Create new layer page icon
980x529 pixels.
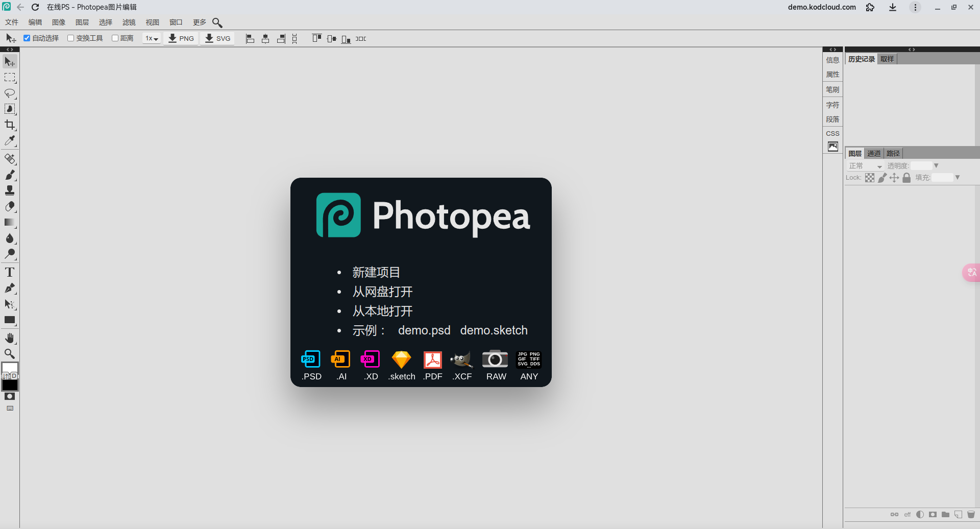(x=958, y=514)
